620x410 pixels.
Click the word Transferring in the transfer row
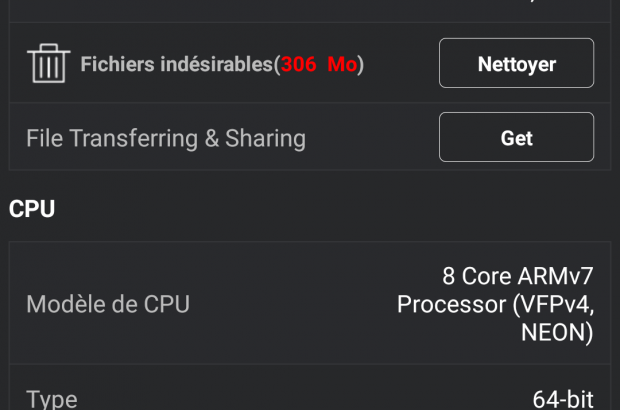[x=133, y=138]
